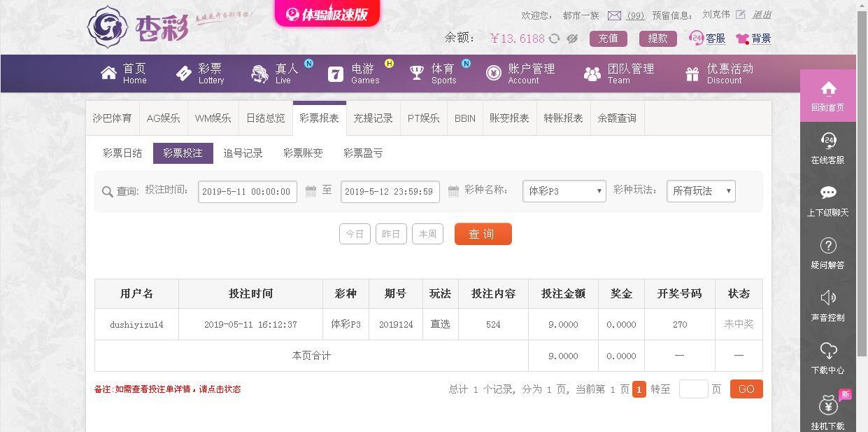The width and height of the screenshot is (868, 432).
Task: Open the 彩种名称 lottery type dropdown
Action: 564,190
